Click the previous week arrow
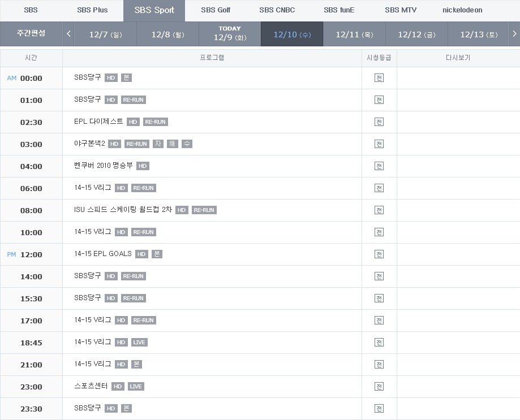The image size is (520, 420). click(68, 34)
